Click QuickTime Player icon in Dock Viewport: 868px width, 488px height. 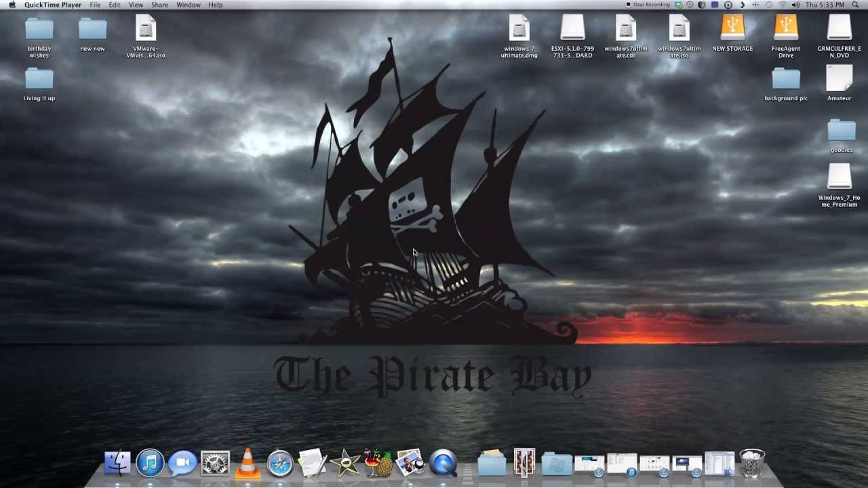click(x=443, y=464)
